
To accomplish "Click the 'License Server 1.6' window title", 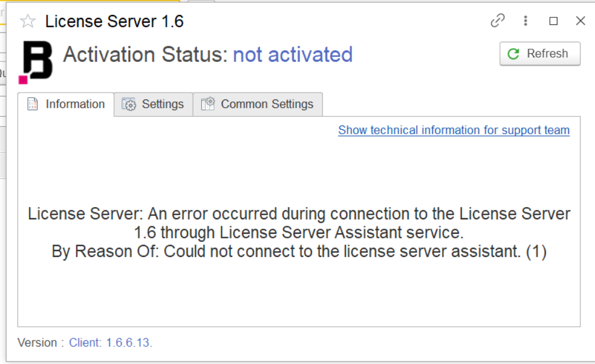I will (114, 21).
